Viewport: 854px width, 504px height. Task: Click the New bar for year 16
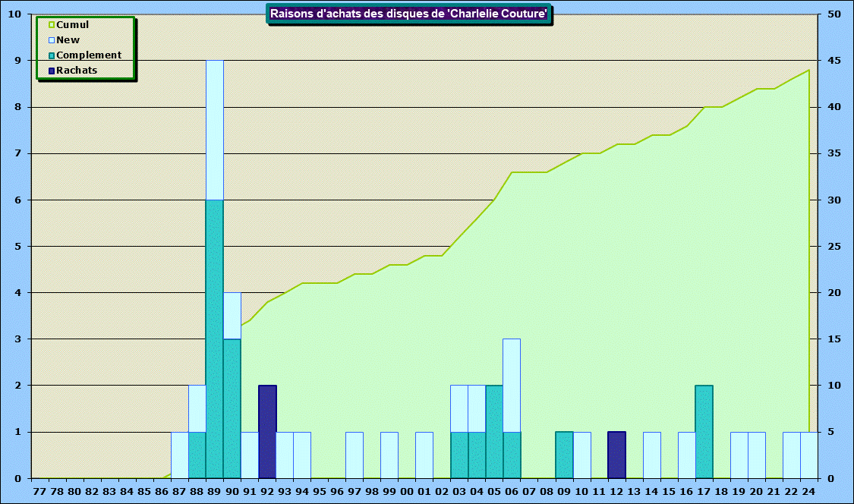point(686,455)
